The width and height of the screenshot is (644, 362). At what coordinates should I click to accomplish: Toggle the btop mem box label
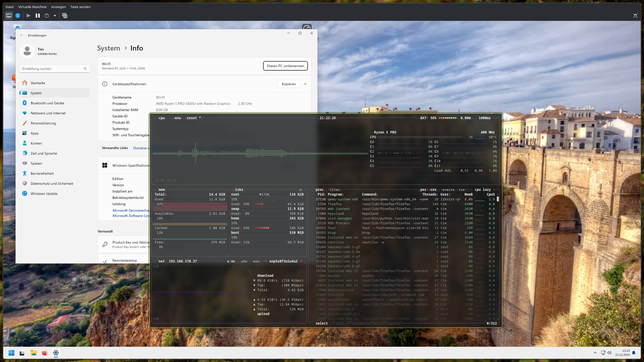coord(161,190)
